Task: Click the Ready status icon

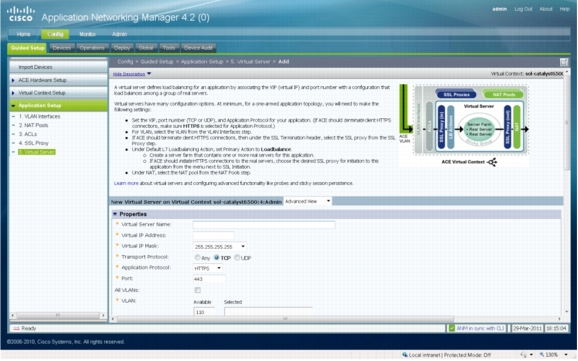Action: (x=16, y=328)
